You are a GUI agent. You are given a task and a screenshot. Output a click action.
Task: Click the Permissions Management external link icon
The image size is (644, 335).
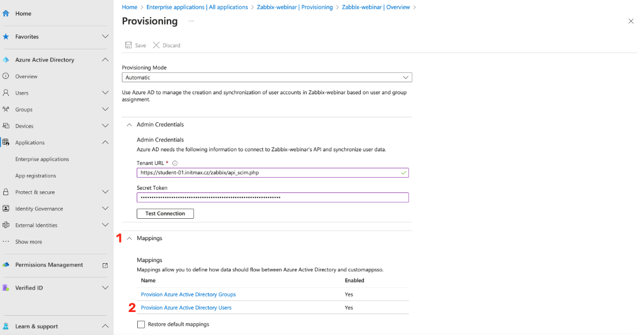[x=105, y=265]
